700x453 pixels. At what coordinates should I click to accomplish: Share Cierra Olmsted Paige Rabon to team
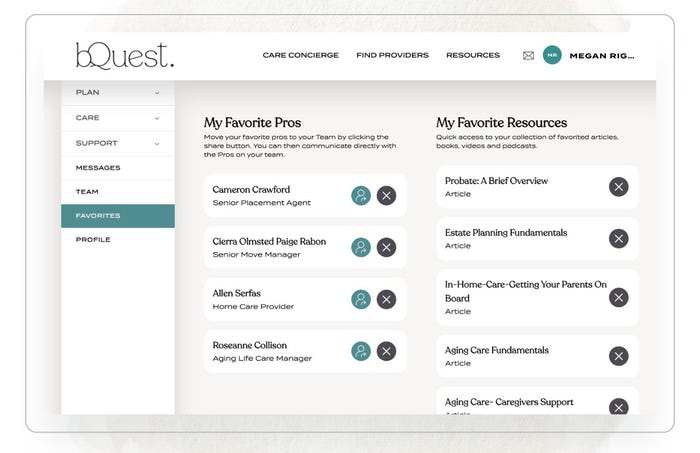click(x=361, y=247)
